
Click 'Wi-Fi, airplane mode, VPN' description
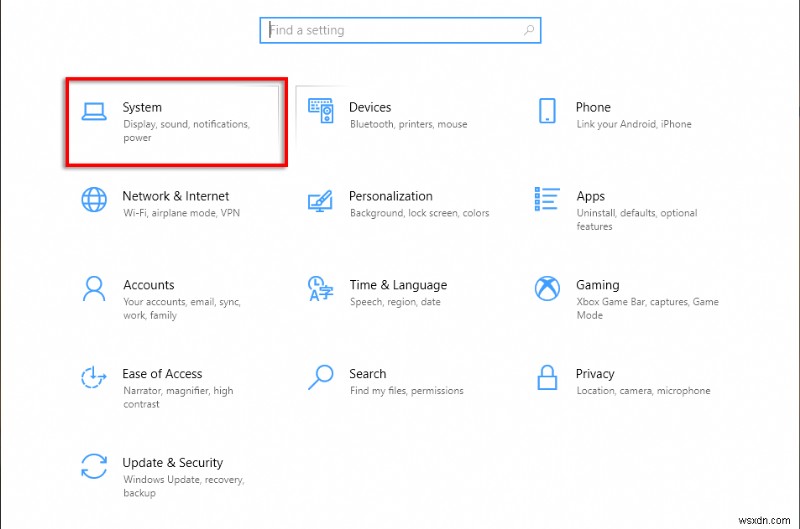(x=181, y=213)
